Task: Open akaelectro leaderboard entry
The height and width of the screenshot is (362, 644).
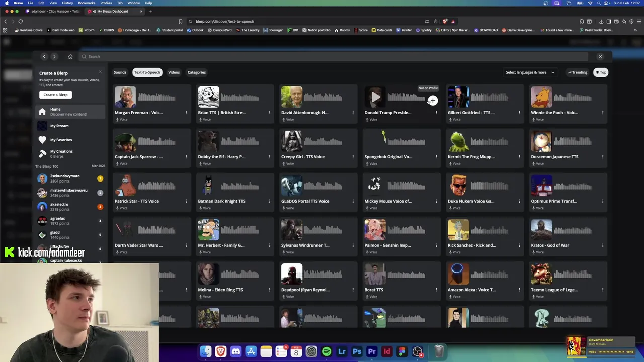Action: coord(70,207)
